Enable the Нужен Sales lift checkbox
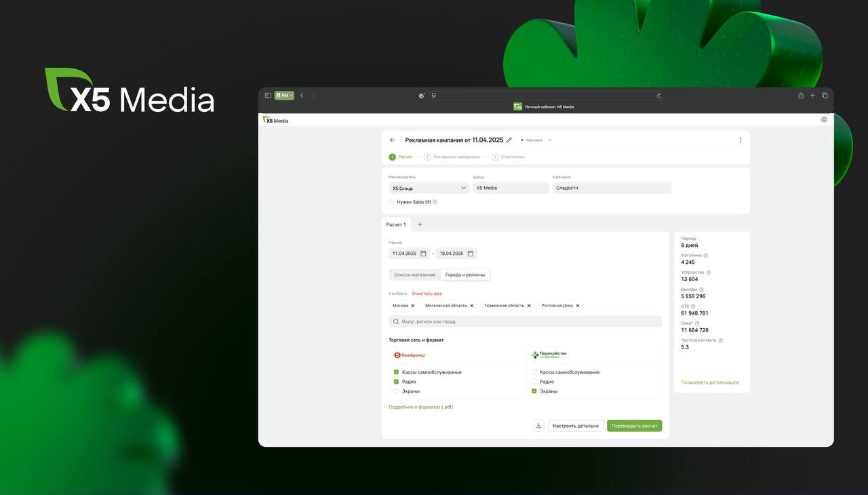The height and width of the screenshot is (495, 868). click(x=391, y=202)
